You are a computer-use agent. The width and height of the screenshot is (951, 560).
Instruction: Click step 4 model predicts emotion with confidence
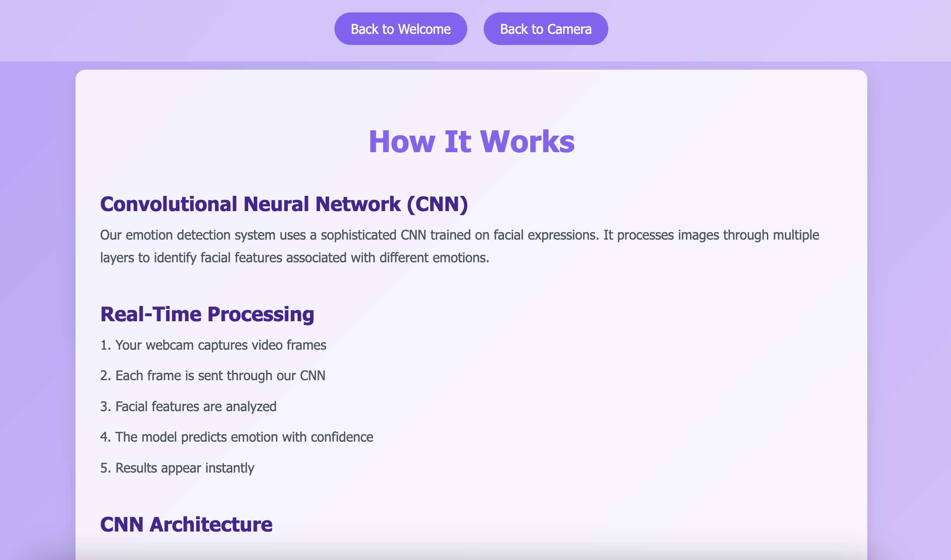[x=237, y=437]
